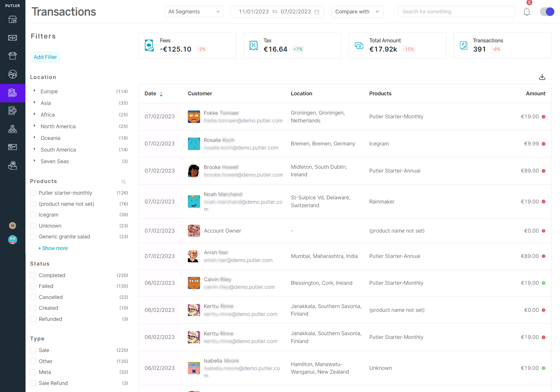The height and width of the screenshot is (392, 560).
Task: Click the Location column header
Action: pyautogui.click(x=301, y=94)
